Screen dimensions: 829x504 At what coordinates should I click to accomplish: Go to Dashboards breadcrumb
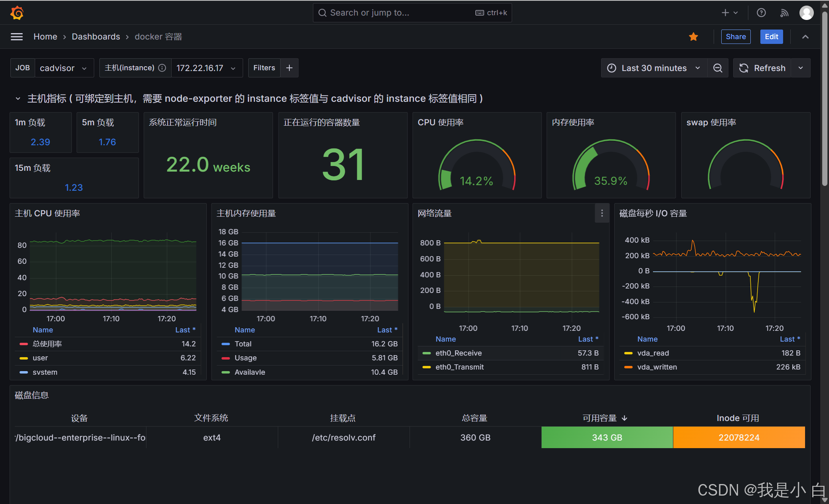(x=96, y=37)
